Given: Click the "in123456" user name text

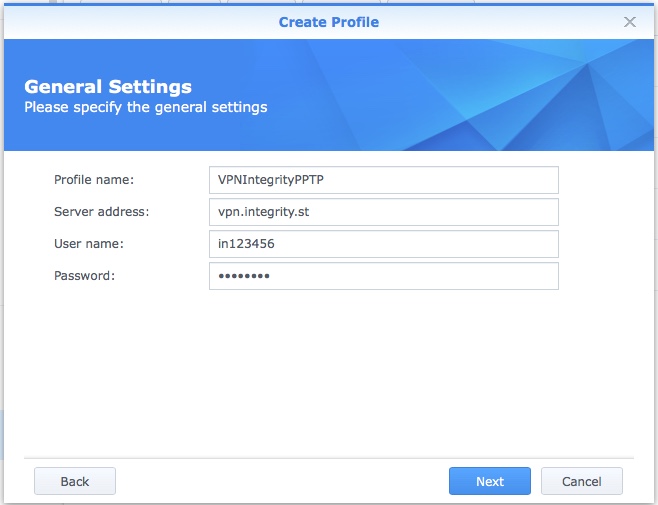Looking at the screenshot, I should (245, 244).
